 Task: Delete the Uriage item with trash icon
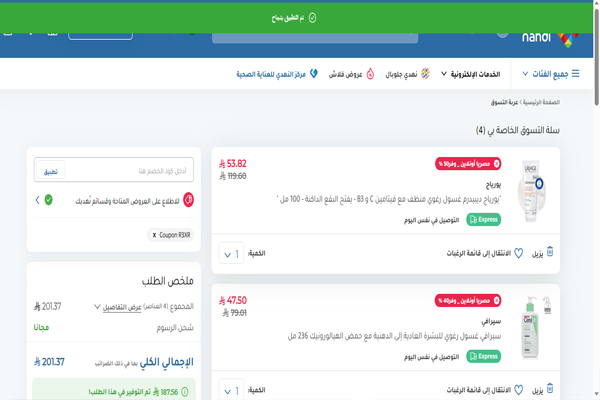[550, 251]
